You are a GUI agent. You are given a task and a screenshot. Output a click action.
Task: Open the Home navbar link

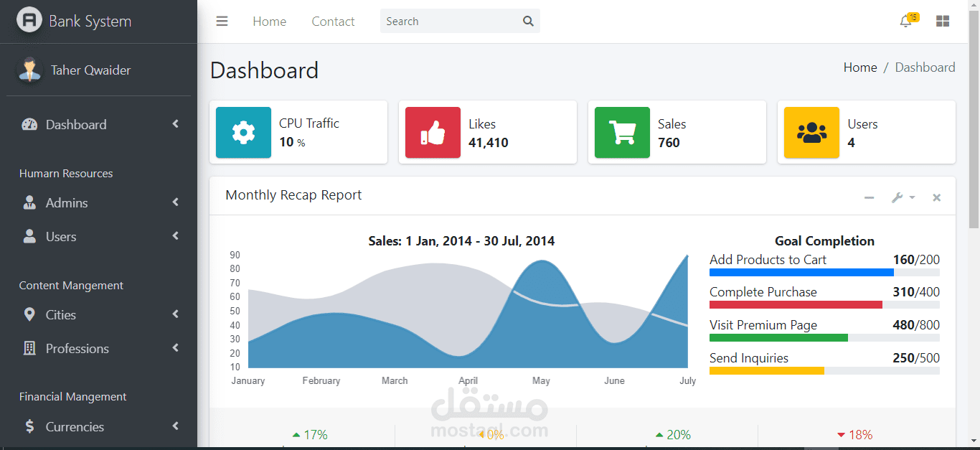[269, 22]
